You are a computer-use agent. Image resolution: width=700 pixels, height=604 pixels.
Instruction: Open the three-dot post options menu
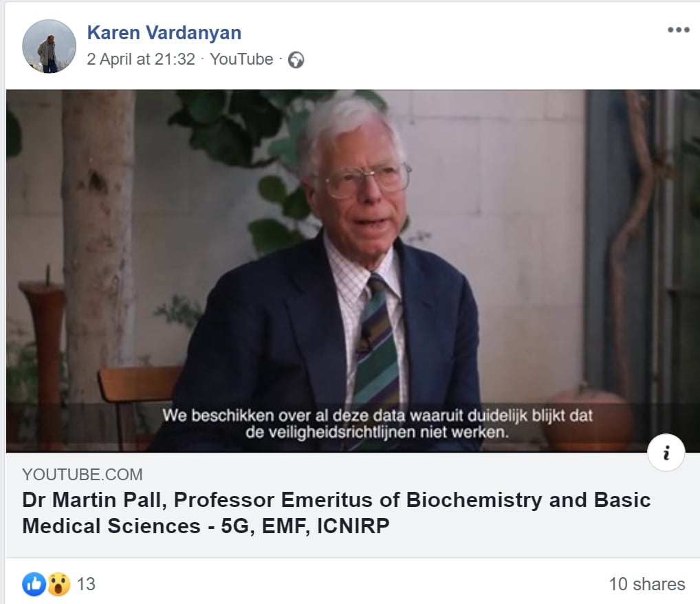tap(678, 30)
